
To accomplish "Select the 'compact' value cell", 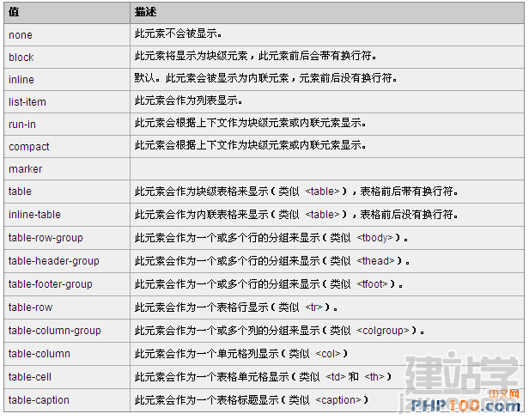I will pyautogui.click(x=67, y=146).
